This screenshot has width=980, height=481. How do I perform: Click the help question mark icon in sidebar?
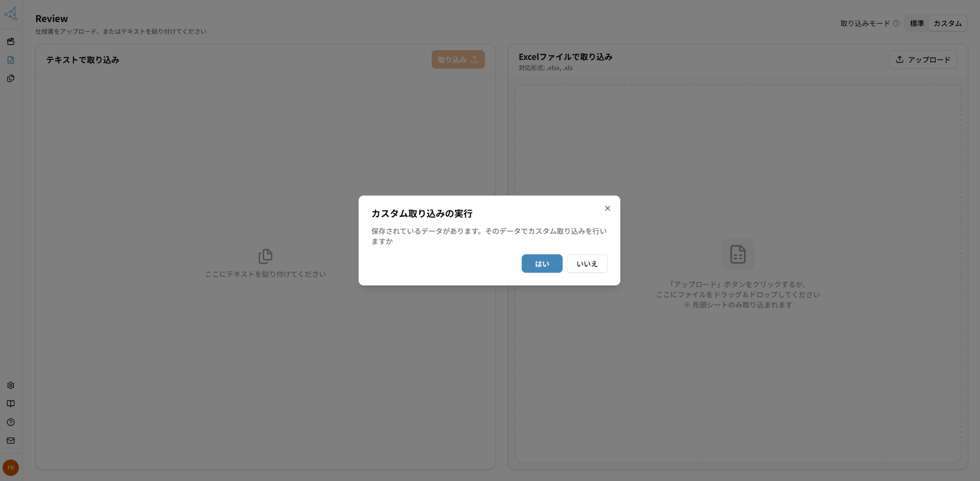(11, 422)
